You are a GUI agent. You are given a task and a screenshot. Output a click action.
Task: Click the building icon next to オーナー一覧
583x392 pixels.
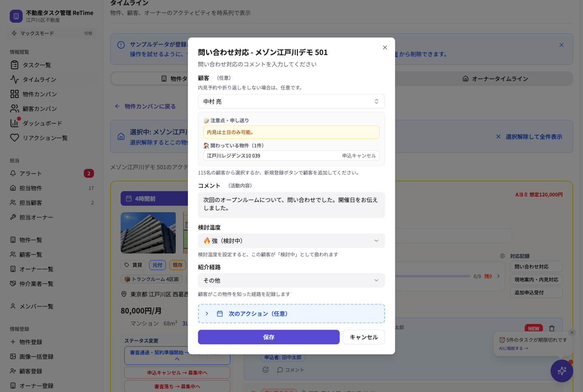click(x=13, y=269)
